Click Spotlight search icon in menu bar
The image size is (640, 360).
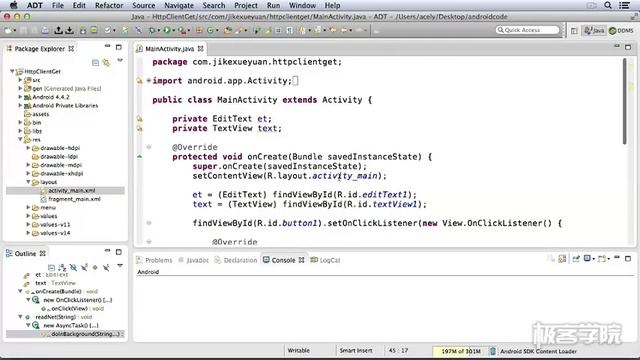[x=608, y=5]
